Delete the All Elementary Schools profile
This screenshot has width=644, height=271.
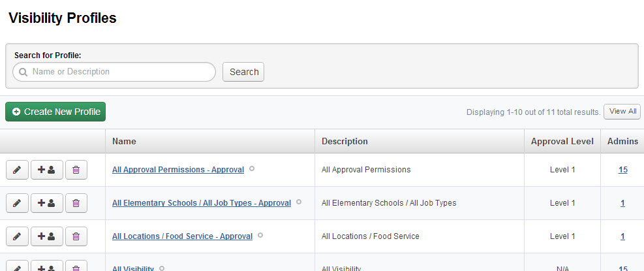point(76,203)
